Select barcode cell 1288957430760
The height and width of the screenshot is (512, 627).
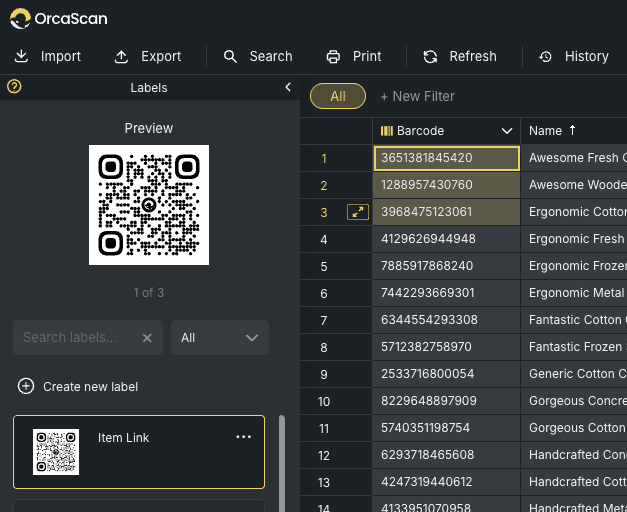pos(446,185)
